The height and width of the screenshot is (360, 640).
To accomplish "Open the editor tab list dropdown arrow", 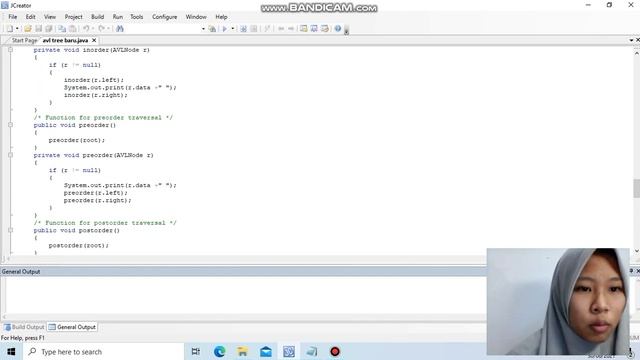I will tap(631, 40).
